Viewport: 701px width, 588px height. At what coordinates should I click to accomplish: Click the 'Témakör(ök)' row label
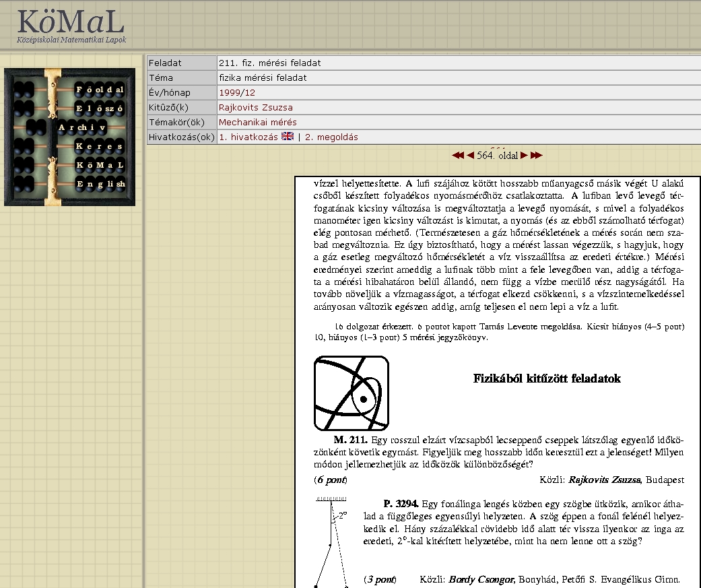(x=182, y=122)
